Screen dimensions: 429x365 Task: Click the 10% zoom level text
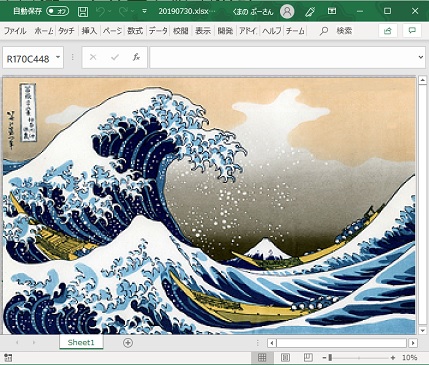(409, 358)
